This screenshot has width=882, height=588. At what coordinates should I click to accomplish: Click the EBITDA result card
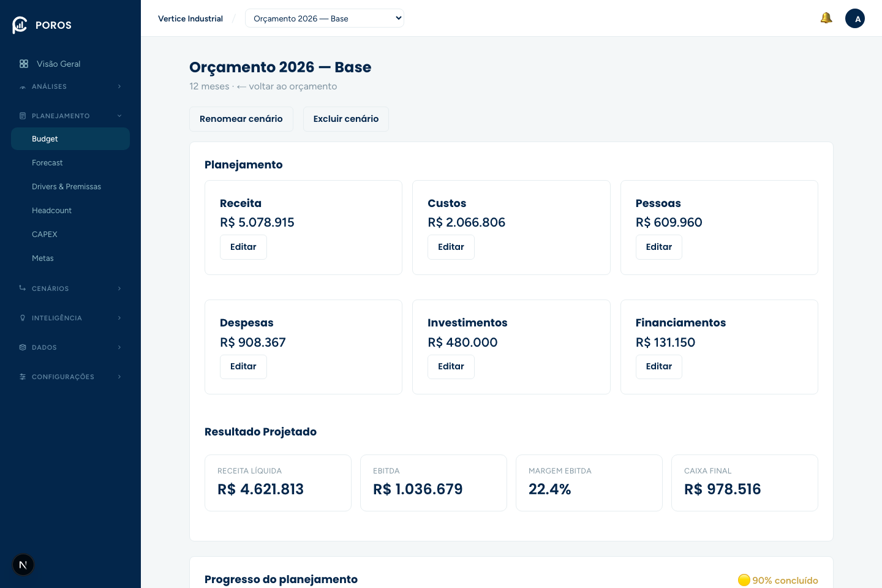(x=434, y=483)
